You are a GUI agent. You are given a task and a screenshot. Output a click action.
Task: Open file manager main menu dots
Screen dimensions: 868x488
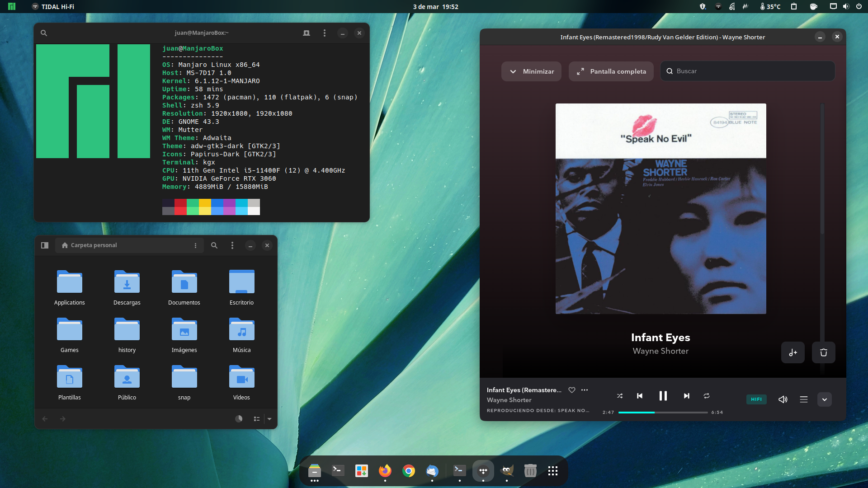232,245
